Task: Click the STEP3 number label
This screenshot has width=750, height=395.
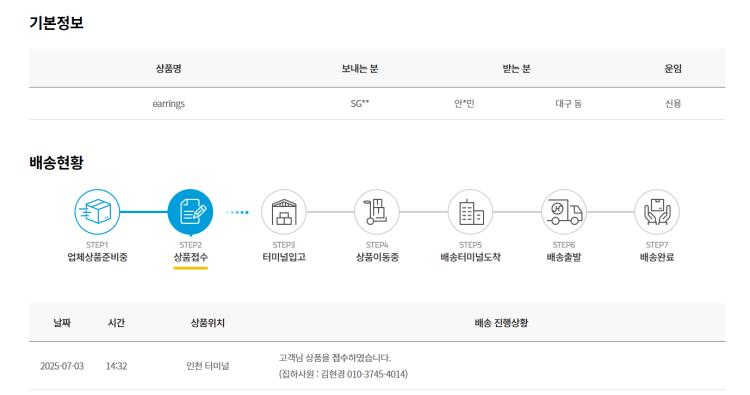Action: pos(284,245)
